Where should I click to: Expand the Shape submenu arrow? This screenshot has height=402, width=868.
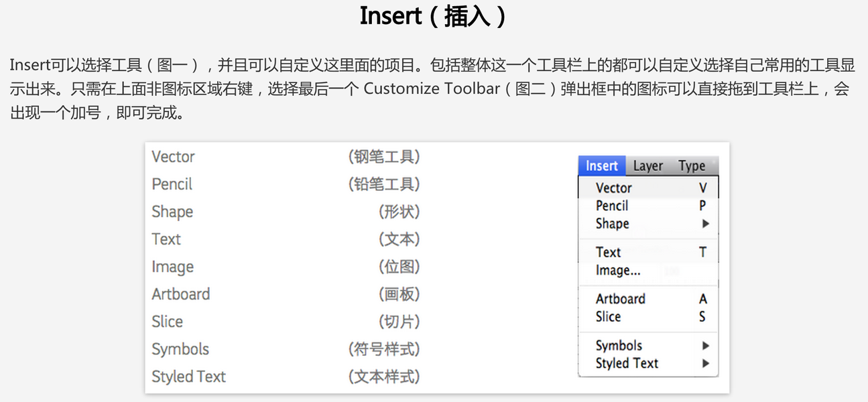coord(705,224)
